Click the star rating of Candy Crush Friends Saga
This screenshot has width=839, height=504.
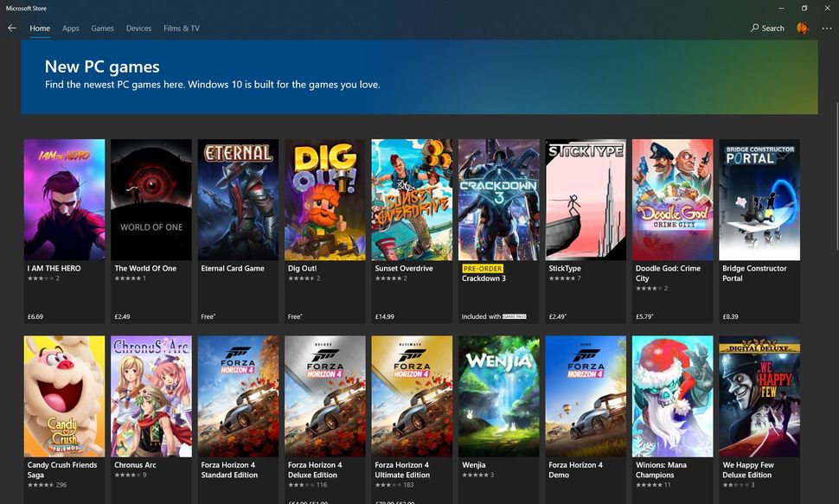(41, 485)
